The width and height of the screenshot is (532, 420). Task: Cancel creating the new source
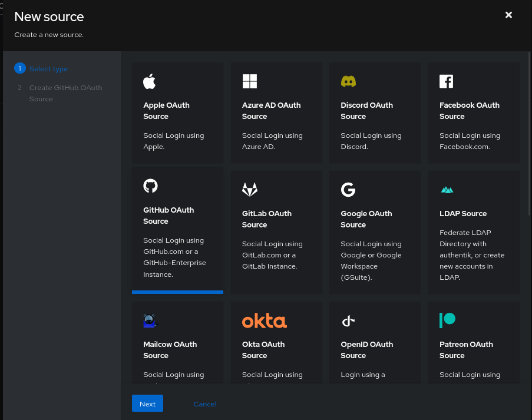[205, 404]
